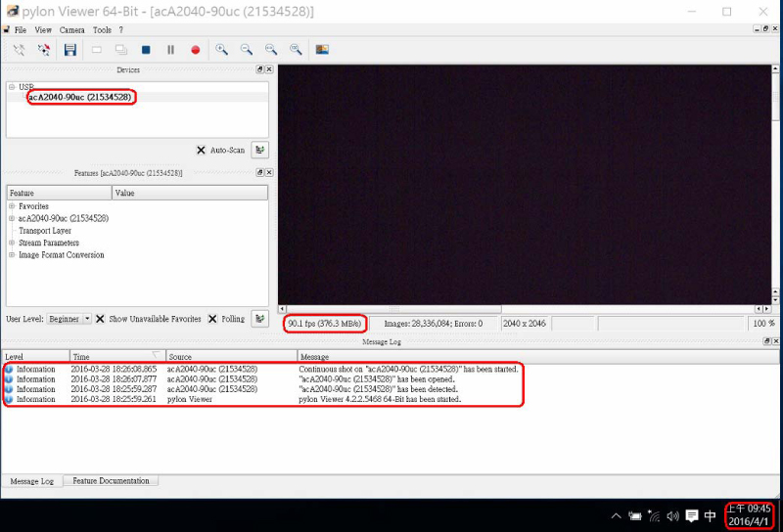Expand the Image Format Conversion node
Viewport: 783px width, 532px height.
[x=12, y=255]
